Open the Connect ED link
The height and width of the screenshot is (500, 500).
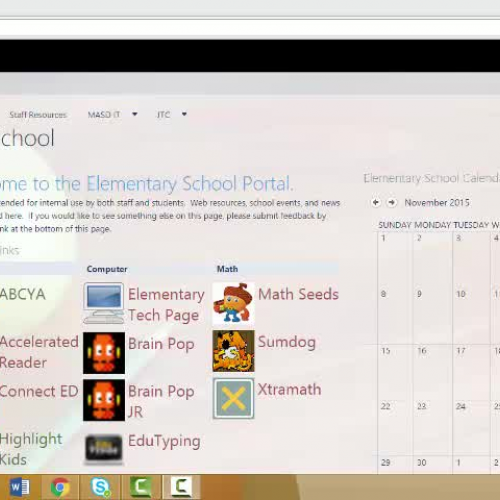(39, 391)
